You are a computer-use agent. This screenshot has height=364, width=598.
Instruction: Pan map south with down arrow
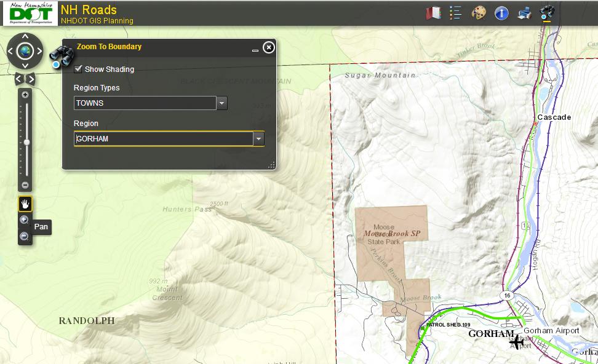pyautogui.click(x=25, y=66)
